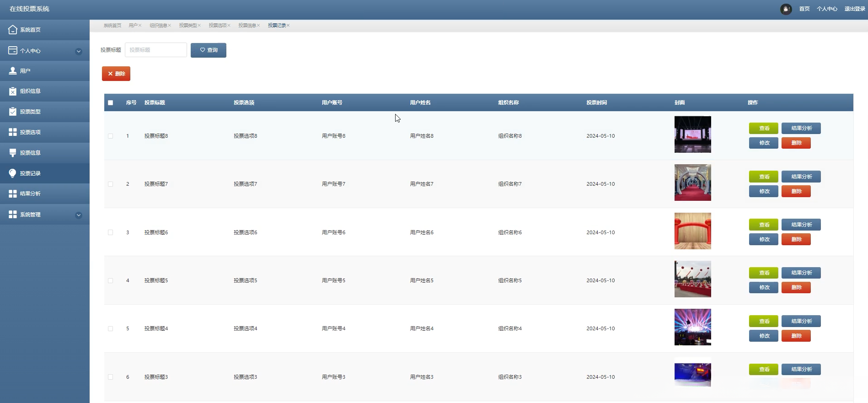
Task: Switch to the 投票信息 tab
Action: point(247,26)
